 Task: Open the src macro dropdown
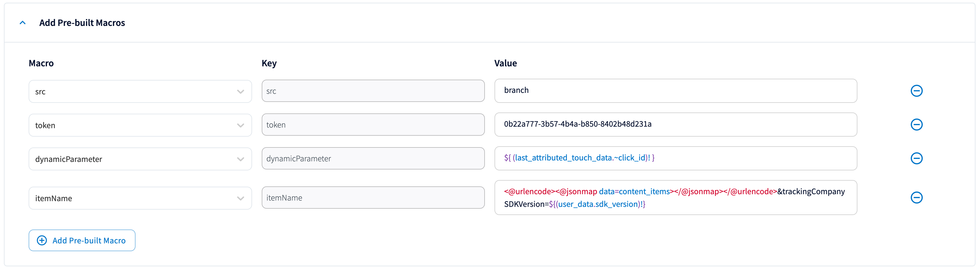coord(140,91)
